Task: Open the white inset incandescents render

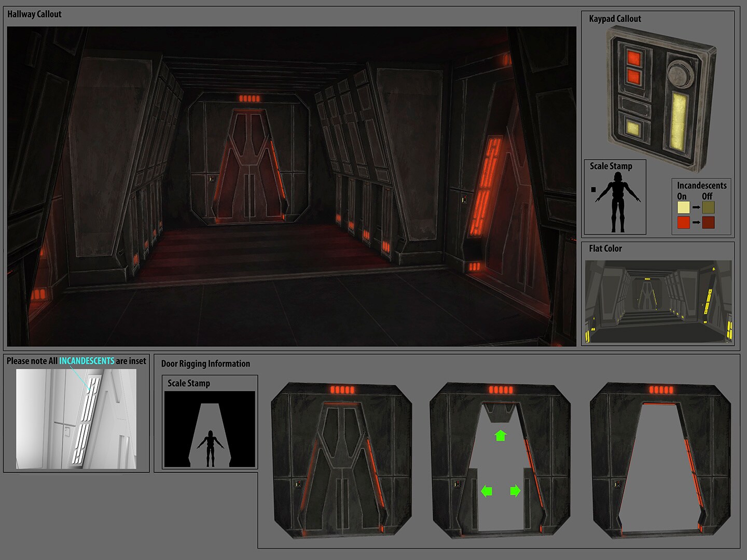Action: [x=76, y=419]
